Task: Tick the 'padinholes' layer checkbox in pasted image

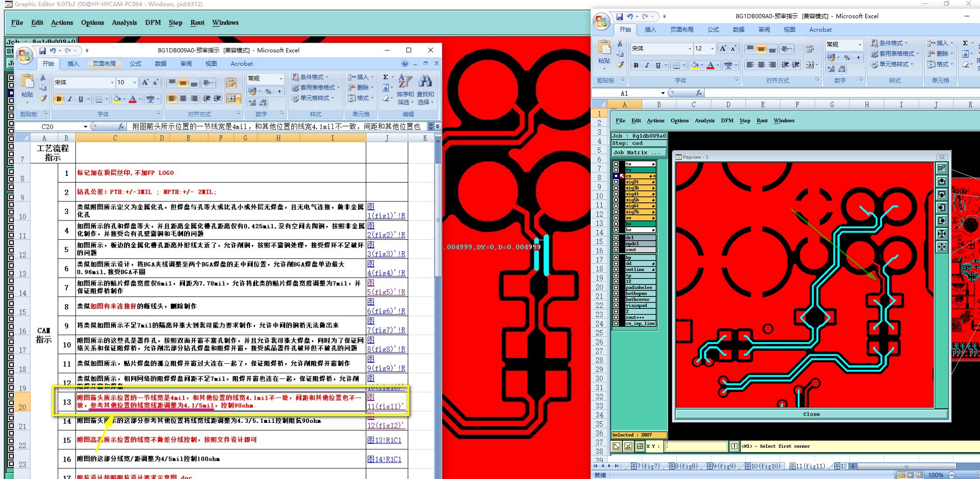Action: click(x=616, y=287)
